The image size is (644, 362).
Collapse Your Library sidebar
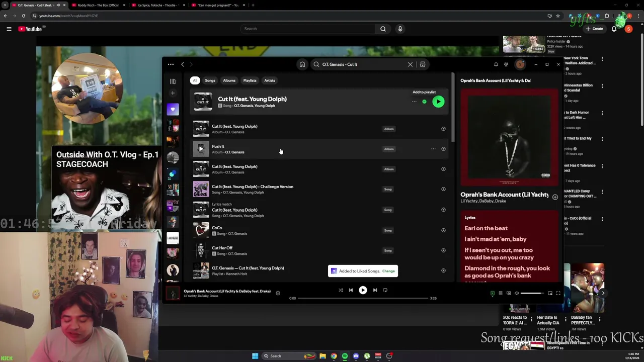(x=173, y=81)
